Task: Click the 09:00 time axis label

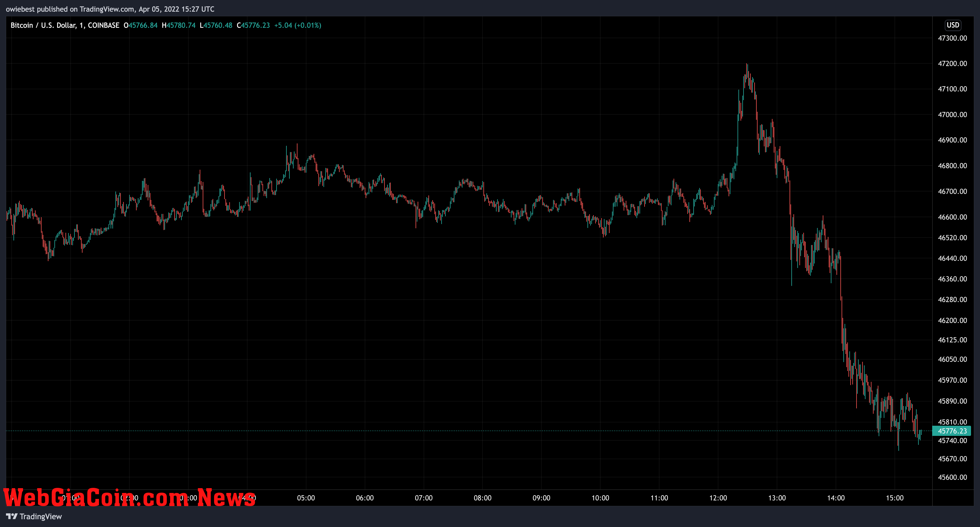Action: coord(541,498)
